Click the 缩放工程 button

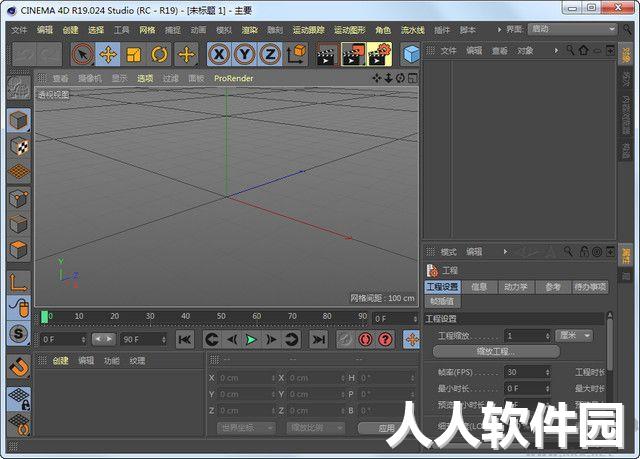click(x=496, y=351)
